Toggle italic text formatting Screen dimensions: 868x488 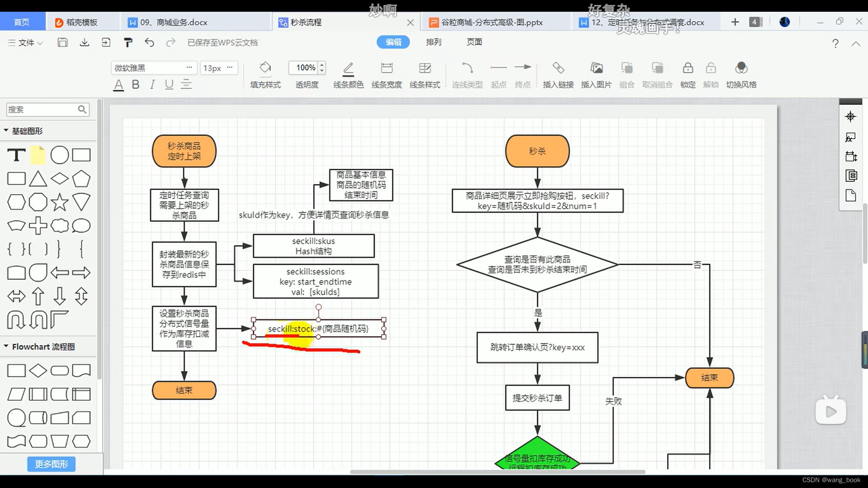tap(152, 84)
